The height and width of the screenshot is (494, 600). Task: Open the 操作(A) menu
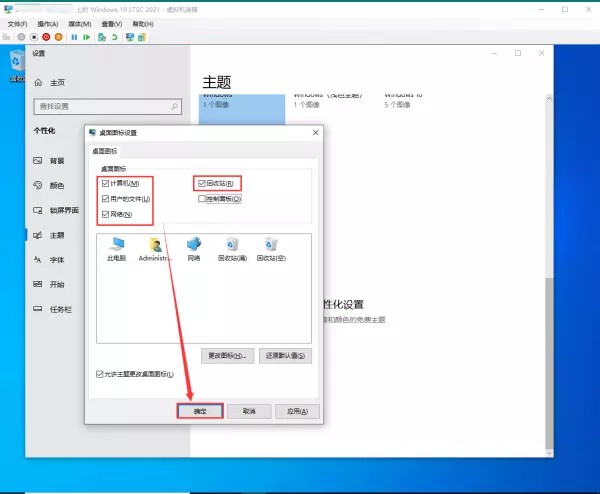[x=48, y=24]
